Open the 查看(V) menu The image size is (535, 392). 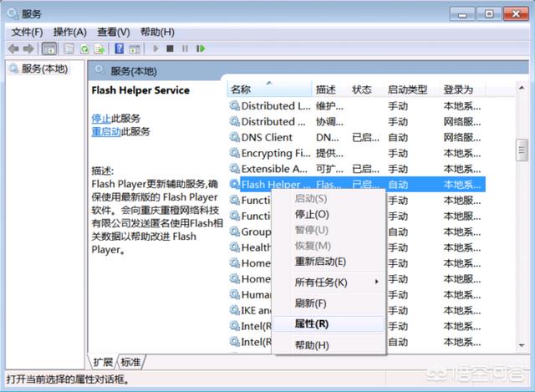click(x=113, y=32)
